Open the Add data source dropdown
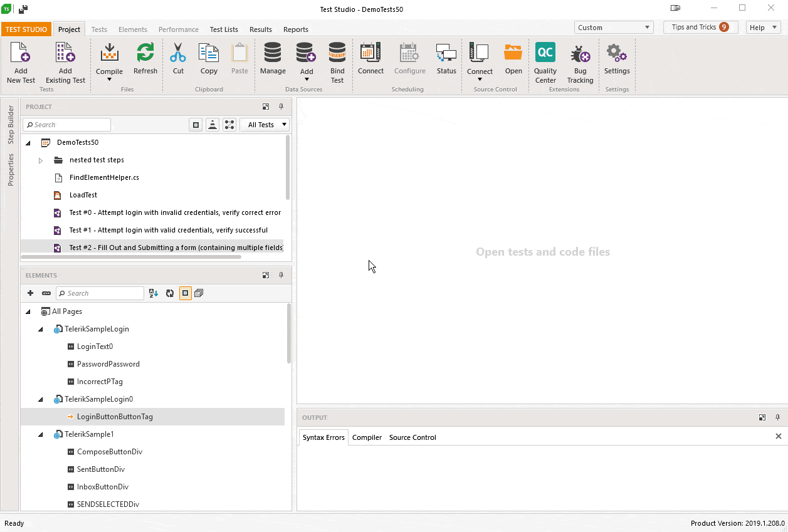The image size is (788, 532). click(x=307, y=80)
